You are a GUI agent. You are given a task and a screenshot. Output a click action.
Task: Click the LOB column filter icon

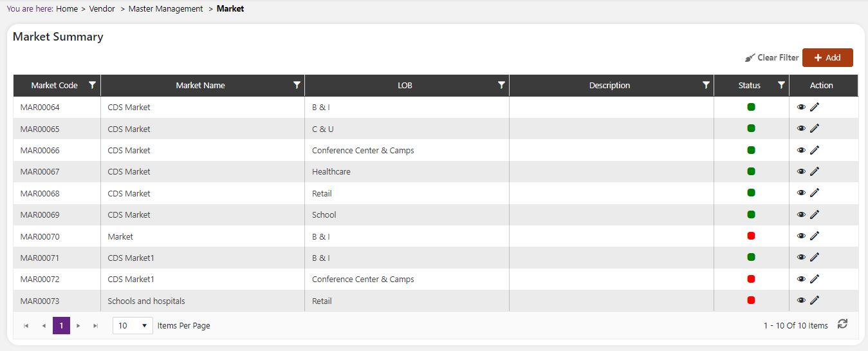coord(501,85)
